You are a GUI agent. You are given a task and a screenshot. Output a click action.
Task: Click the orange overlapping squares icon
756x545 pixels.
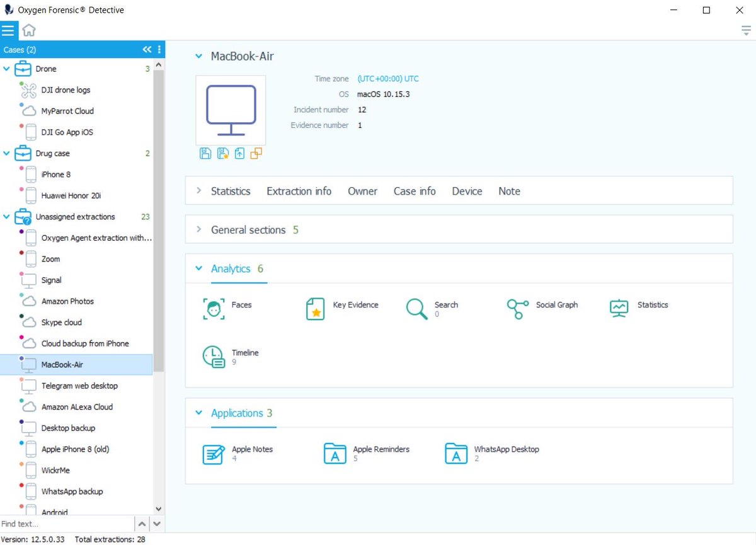(x=256, y=153)
